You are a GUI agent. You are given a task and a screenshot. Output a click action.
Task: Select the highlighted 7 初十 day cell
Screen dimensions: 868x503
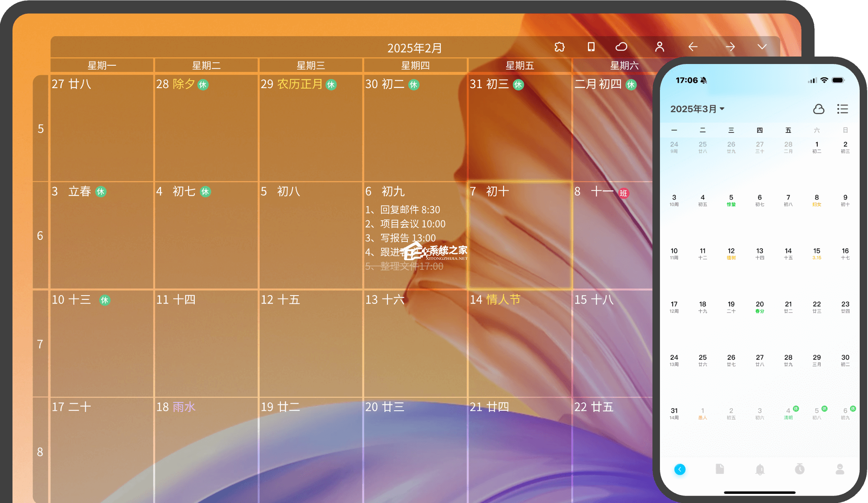520,235
